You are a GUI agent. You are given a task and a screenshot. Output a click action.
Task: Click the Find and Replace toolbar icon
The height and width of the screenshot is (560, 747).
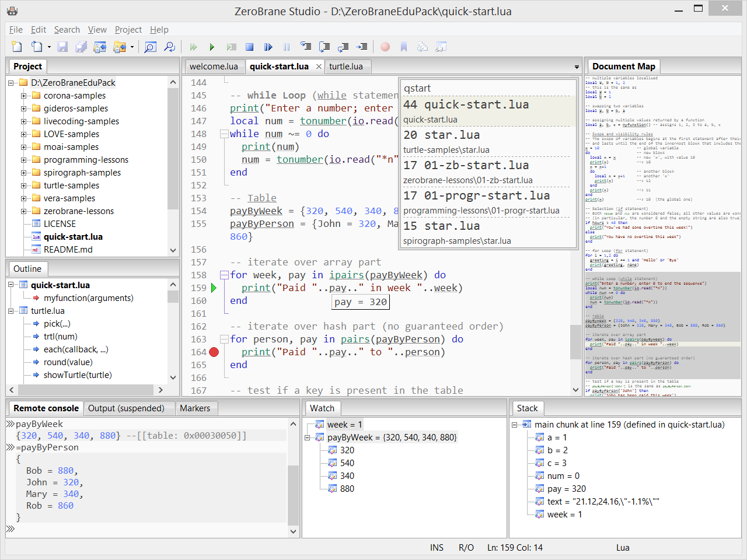(169, 47)
